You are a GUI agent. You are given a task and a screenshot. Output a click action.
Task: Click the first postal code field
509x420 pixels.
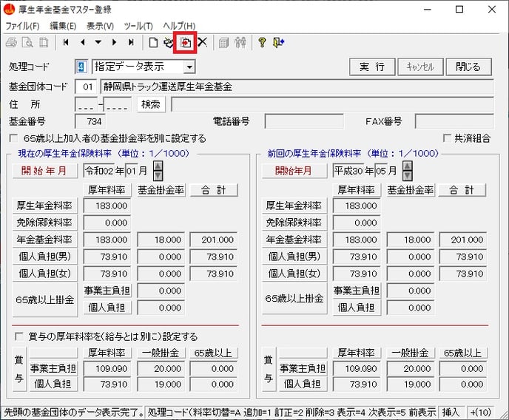[x=86, y=104]
